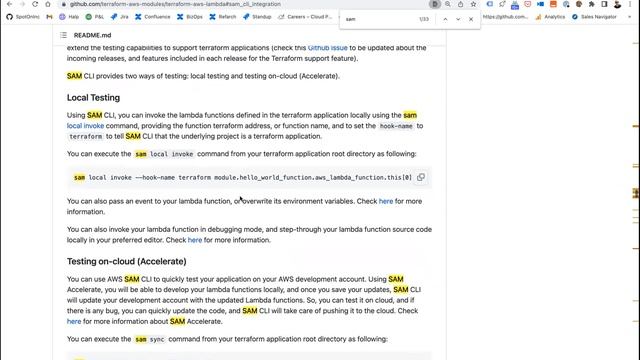Open the SpotOninc GitHub bookmark
Screen dimensions: 640x360
pyautogui.click(x=23, y=17)
